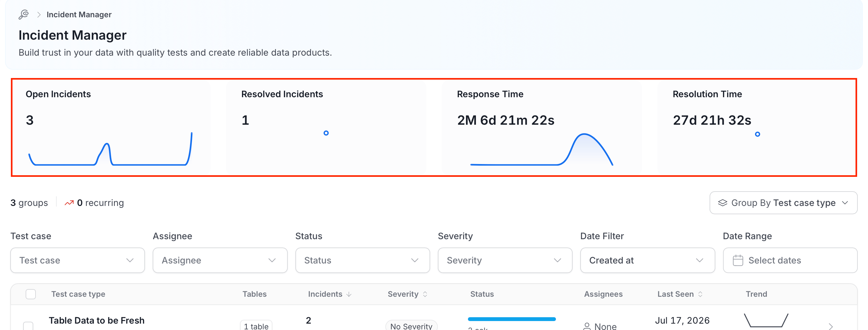Sort by the Last Seen column icon
The height and width of the screenshot is (330, 868).
pos(700,294)
